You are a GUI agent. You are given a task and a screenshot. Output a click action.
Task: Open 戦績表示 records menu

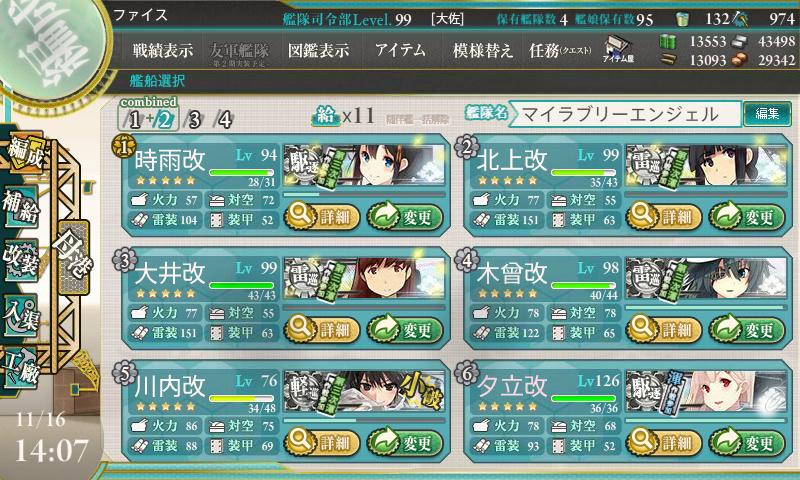[x=163, y=50]
